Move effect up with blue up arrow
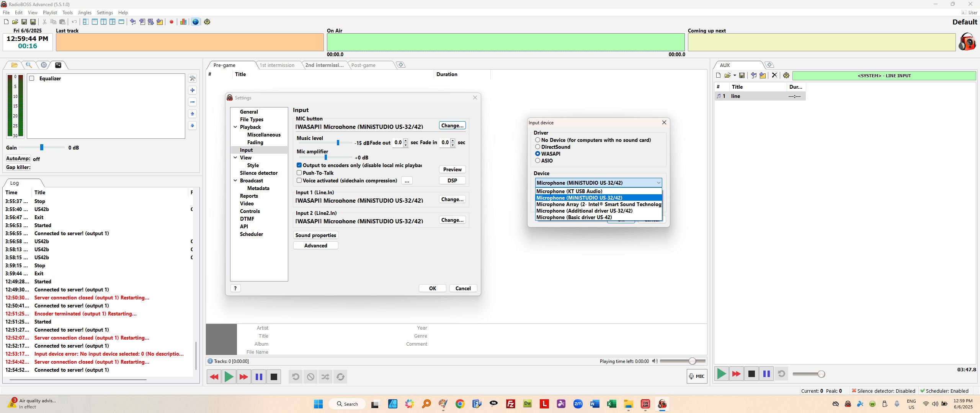This screenshot has width=980, height=413. click(x=193, y=114)
